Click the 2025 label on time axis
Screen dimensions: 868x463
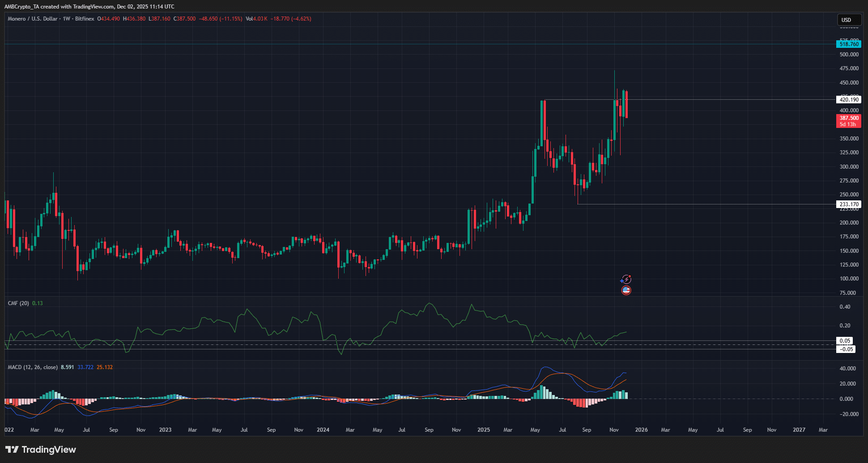coord(483,430)
